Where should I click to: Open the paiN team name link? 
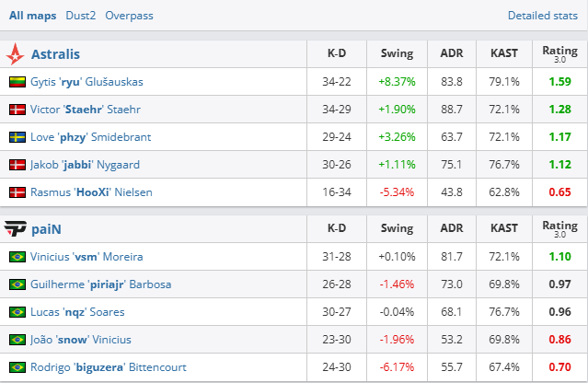pos(48,229)
